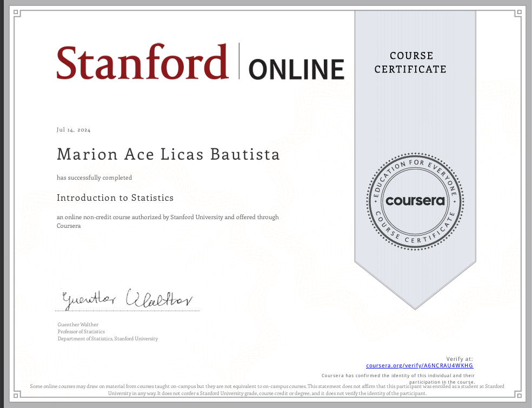The image size is (532, 408).
Task: Select the printed name "Guenther Walther"
Action: [x=78, y=325]
